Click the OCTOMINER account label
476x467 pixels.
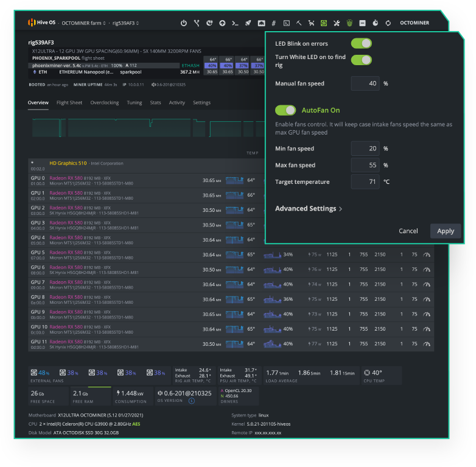point(415,23)
